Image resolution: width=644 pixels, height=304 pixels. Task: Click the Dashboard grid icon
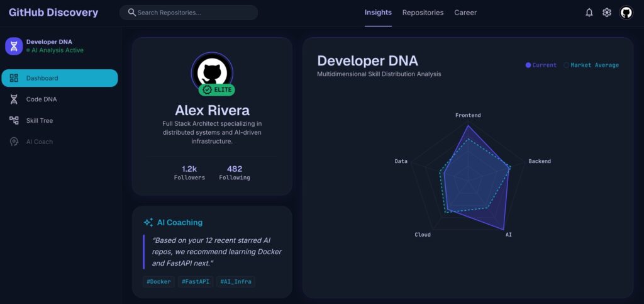(14, 78)
